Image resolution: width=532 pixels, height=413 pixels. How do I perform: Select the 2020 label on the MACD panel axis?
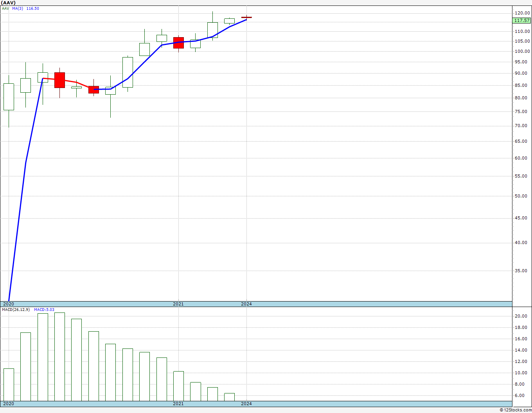(x=9, y=404)
